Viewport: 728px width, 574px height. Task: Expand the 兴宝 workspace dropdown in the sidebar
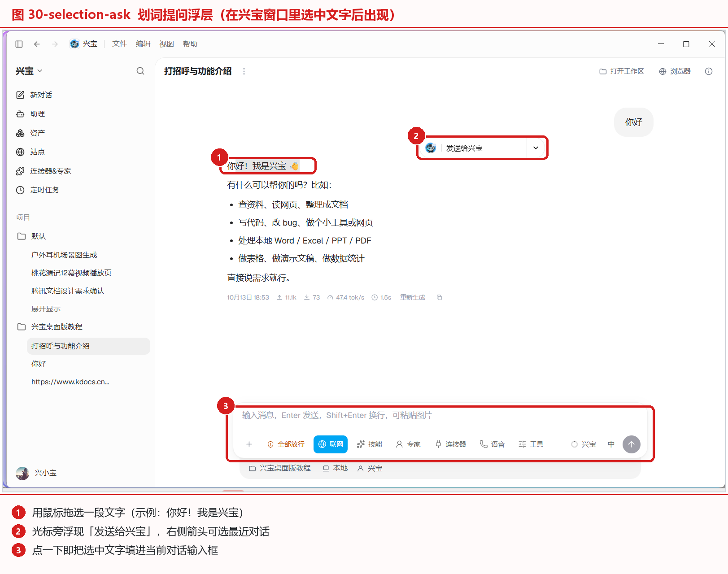coord(29,71)
